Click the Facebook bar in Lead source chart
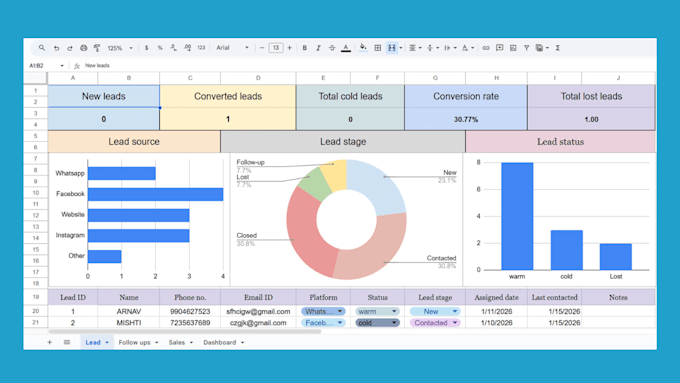The image size is (680, 383). (x=155, y=194)
